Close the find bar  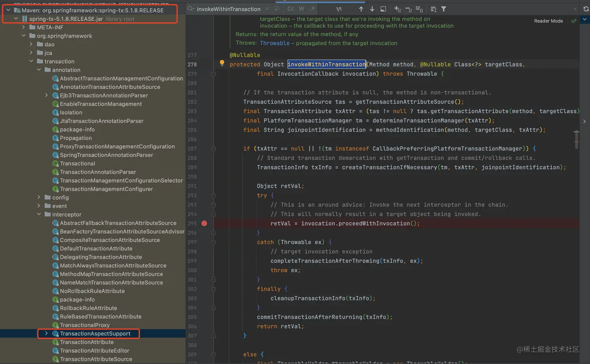(x=575, y=9)
